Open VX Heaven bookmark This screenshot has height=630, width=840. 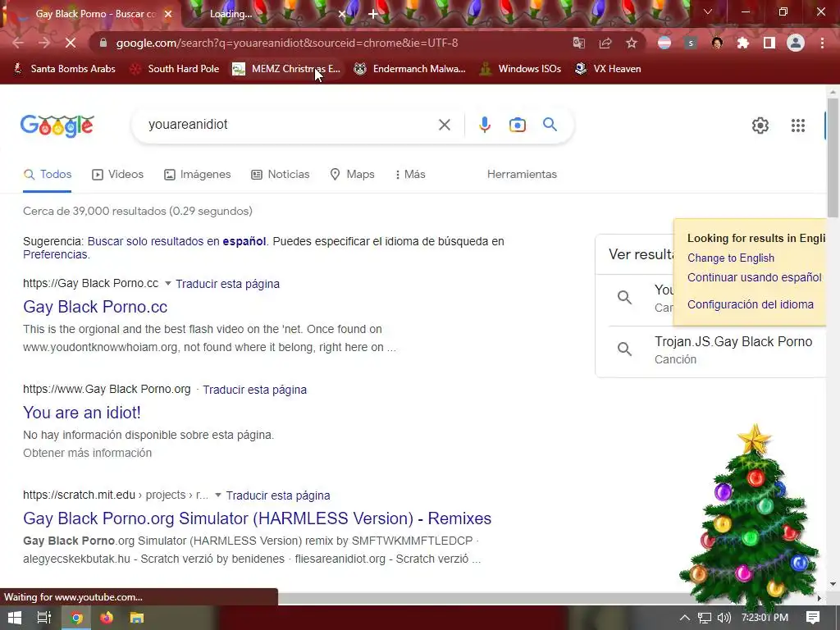click(x=608, y=69)
